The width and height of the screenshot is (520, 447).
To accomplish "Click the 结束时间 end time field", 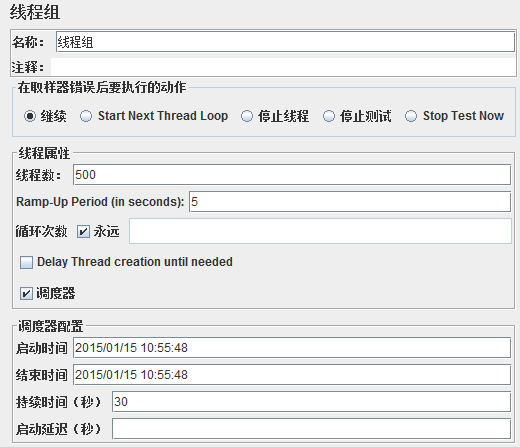I will click(x=292, y=375).
